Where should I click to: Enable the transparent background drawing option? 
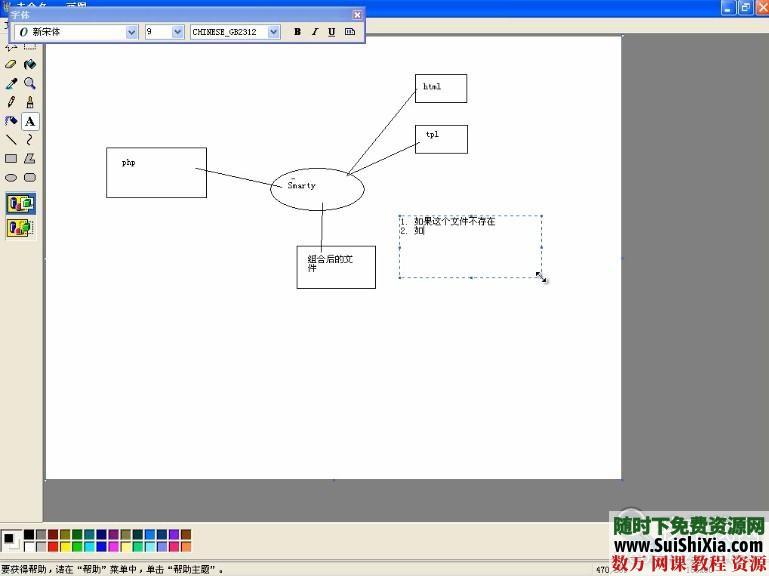tap(20, 228)
